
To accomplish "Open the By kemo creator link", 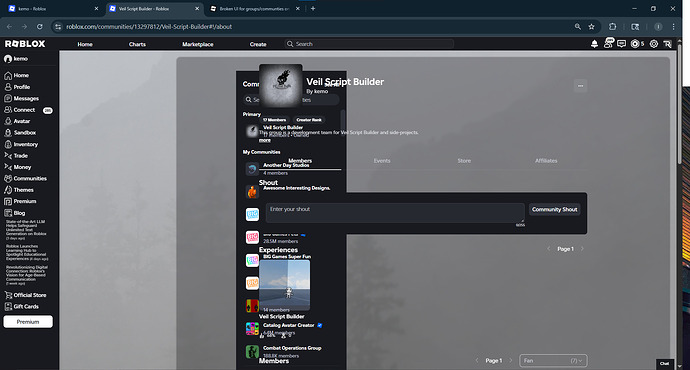I will pos(317,91).
